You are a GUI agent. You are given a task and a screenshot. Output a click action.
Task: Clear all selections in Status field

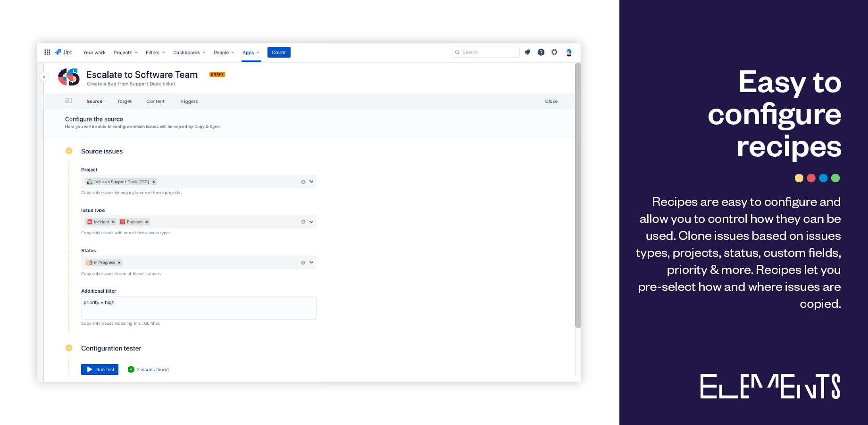pyautogui.click(x=303, y=263)
